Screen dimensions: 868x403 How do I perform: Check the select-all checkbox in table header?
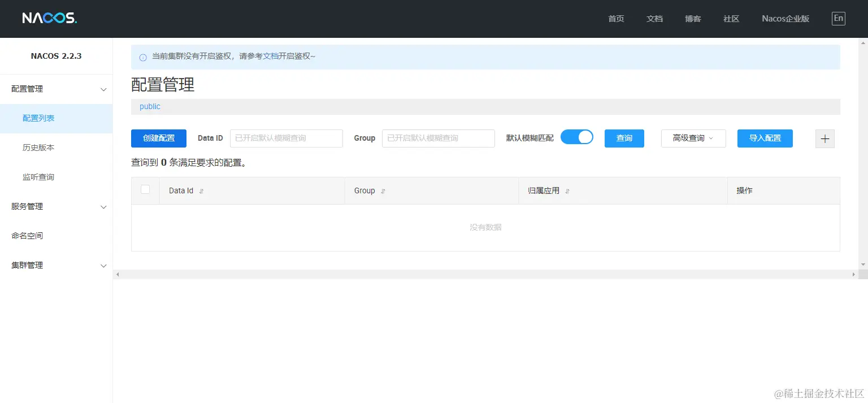click(145, 189)
